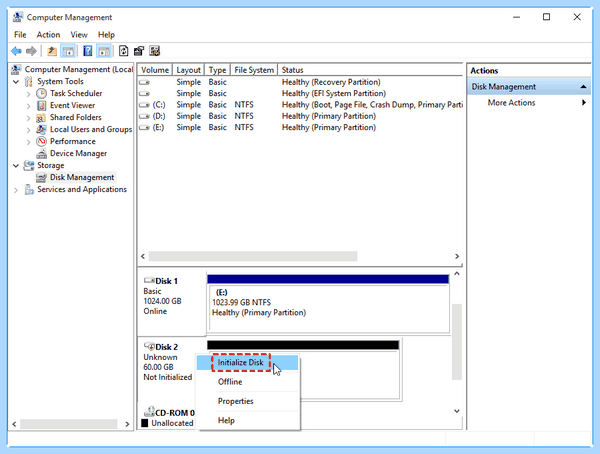Open the Help menu in menu bar
Image resolution: width=600 pixels, height=454 pixels.
click(106, 34)
